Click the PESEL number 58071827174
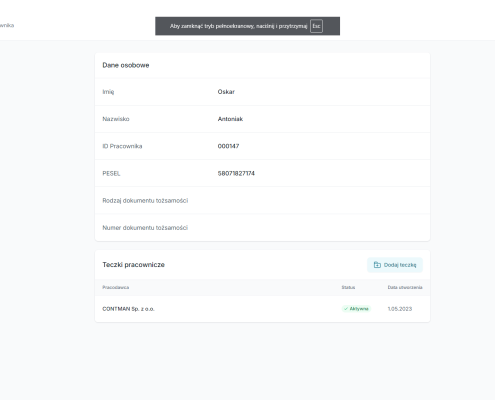 point(236,173)
